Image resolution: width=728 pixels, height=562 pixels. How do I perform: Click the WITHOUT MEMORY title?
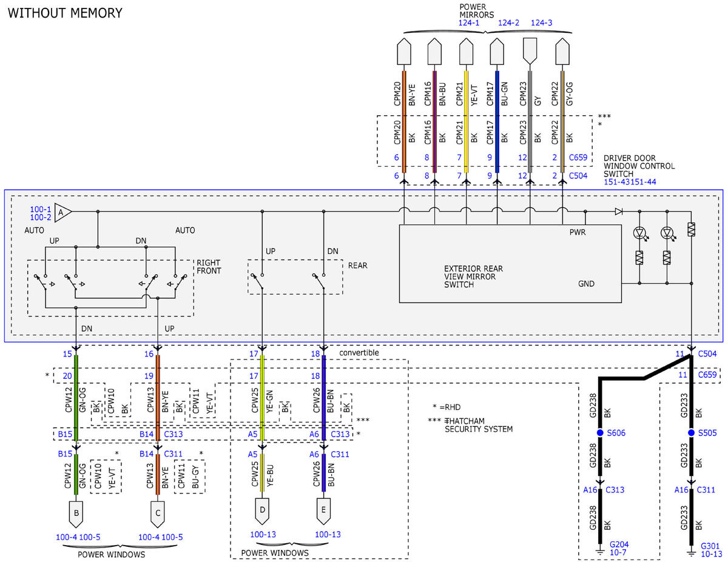pyautogui.click(x=64, y=13)
